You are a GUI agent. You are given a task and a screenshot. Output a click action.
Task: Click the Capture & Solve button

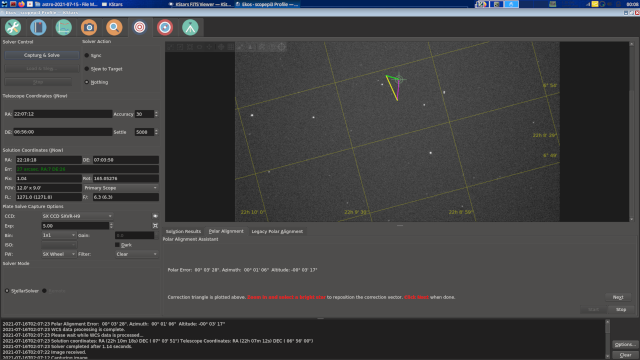42,55
